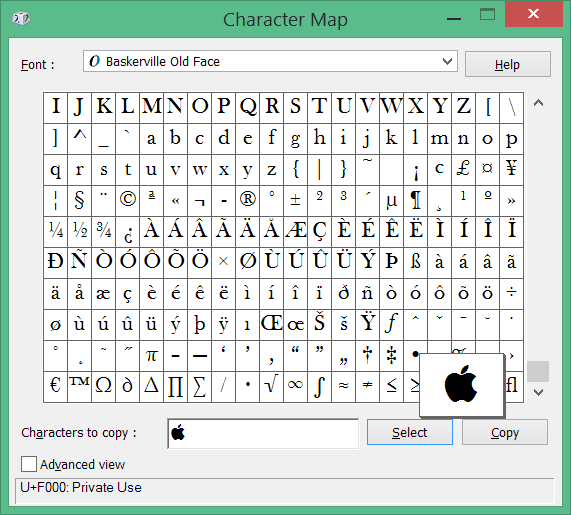Click the Characters to copy field
This screenshot has width=571, height=515.
coord(263,433)
